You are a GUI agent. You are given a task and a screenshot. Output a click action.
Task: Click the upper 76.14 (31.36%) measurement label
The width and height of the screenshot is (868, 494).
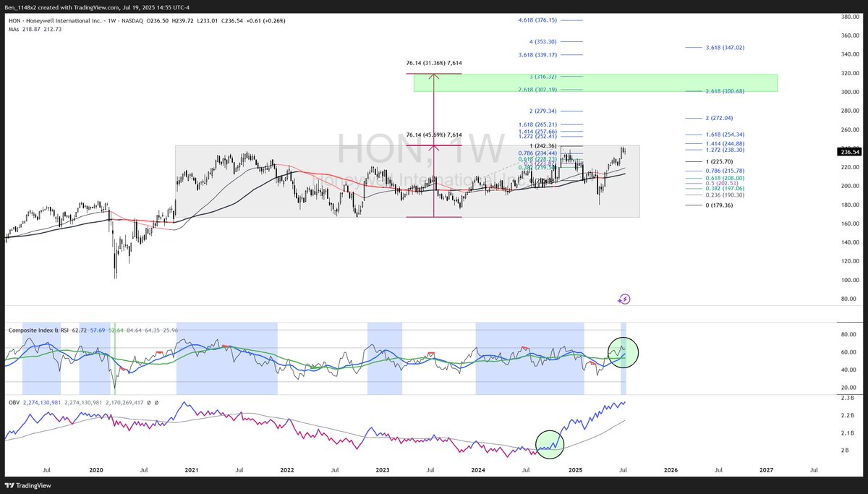point(434,64)
